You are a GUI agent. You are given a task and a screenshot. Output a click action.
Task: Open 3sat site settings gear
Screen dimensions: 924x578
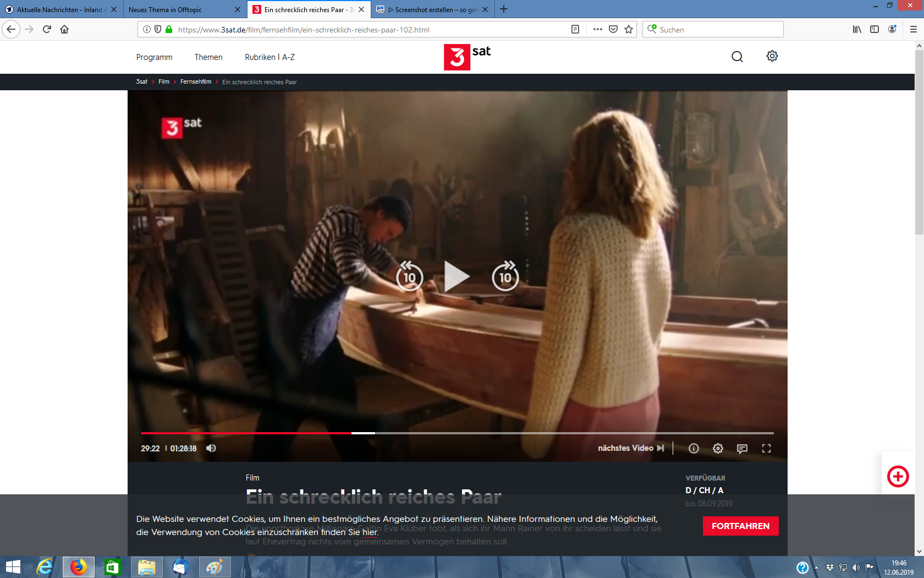click(772, 56)
